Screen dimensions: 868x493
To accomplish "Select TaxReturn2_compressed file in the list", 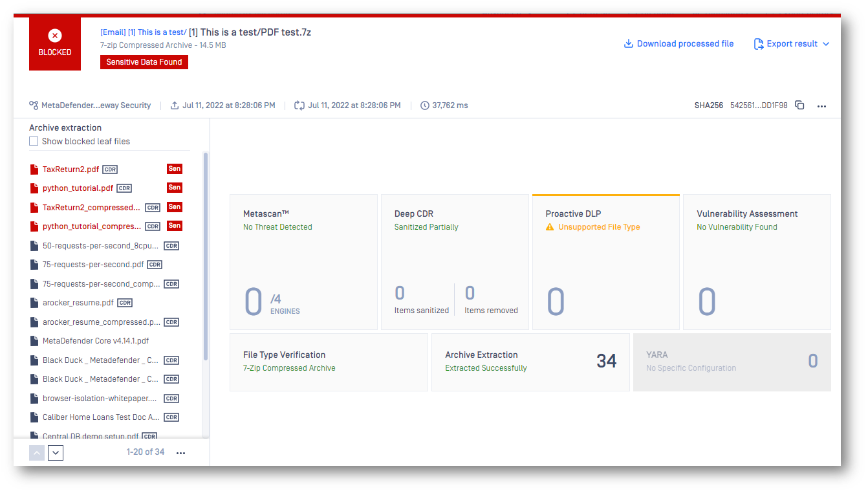I will (x=91, y=208).
